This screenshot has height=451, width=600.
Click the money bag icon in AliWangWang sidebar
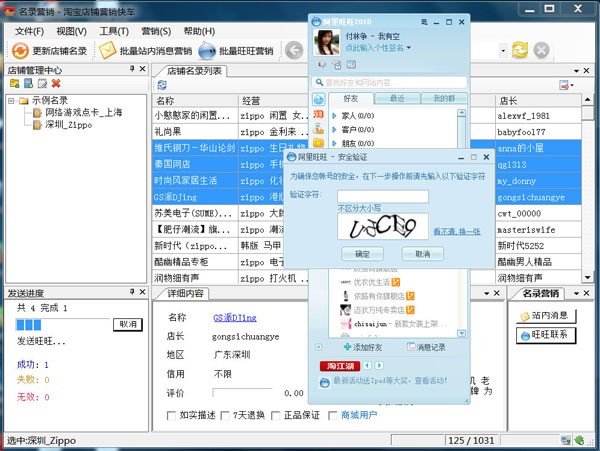point(318,129)
